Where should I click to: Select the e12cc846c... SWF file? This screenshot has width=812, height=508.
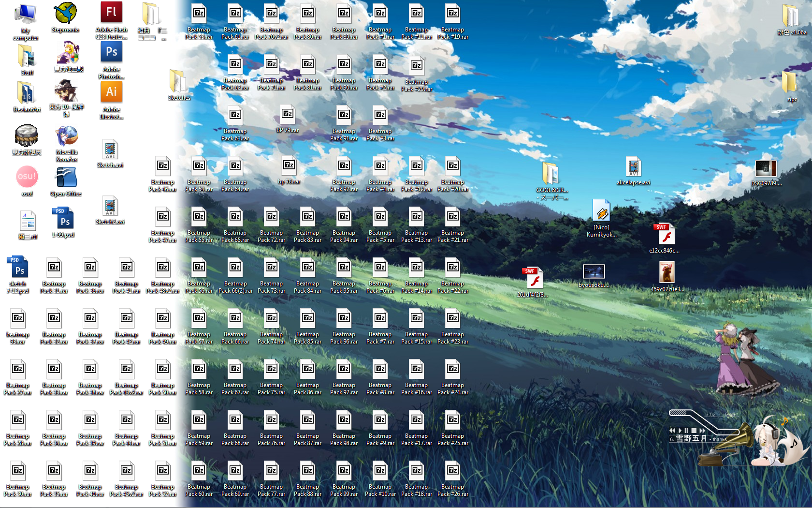(665, 238)
